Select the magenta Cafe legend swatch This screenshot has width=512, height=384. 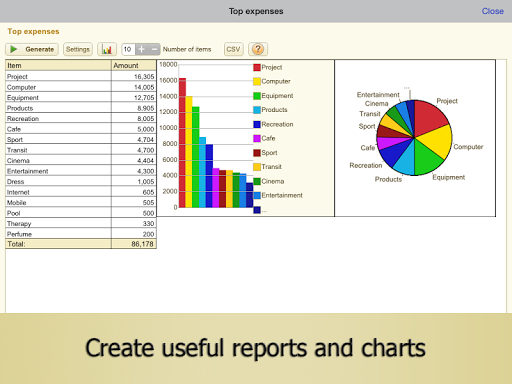(257, 138)
